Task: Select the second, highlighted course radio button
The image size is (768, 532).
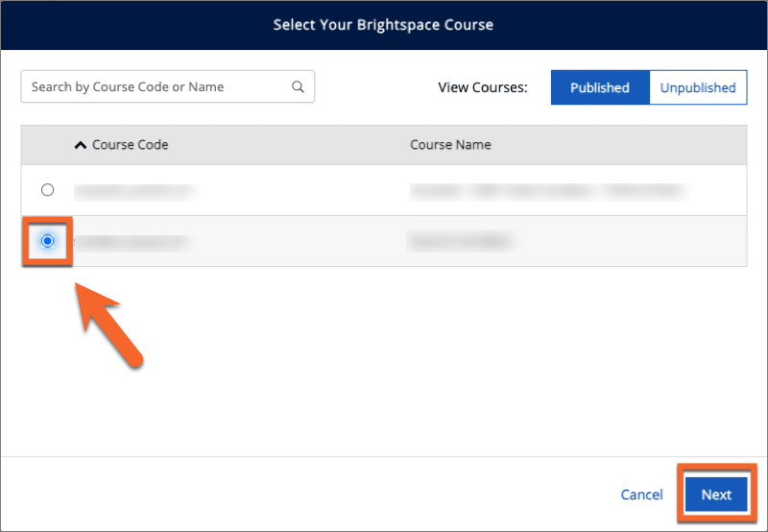Action: (x=47, y=241)
